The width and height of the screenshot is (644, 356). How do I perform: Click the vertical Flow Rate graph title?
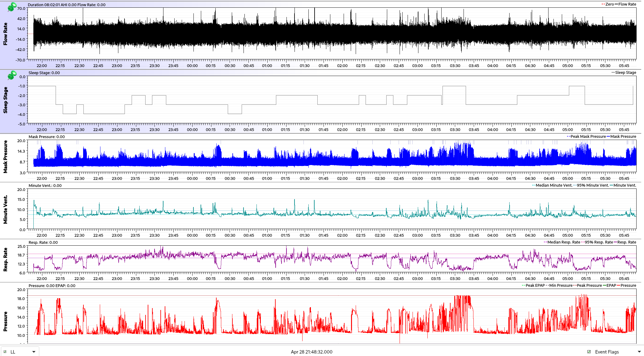pos(5,34)
